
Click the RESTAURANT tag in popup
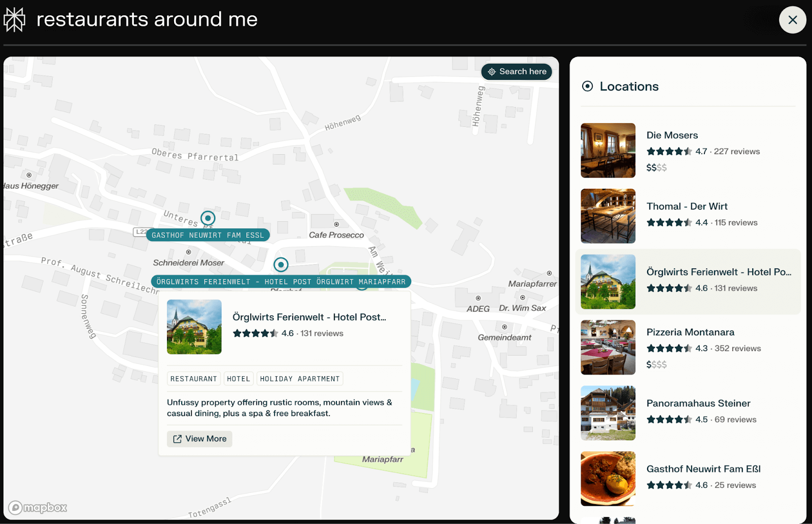click(x=193, y=379)
